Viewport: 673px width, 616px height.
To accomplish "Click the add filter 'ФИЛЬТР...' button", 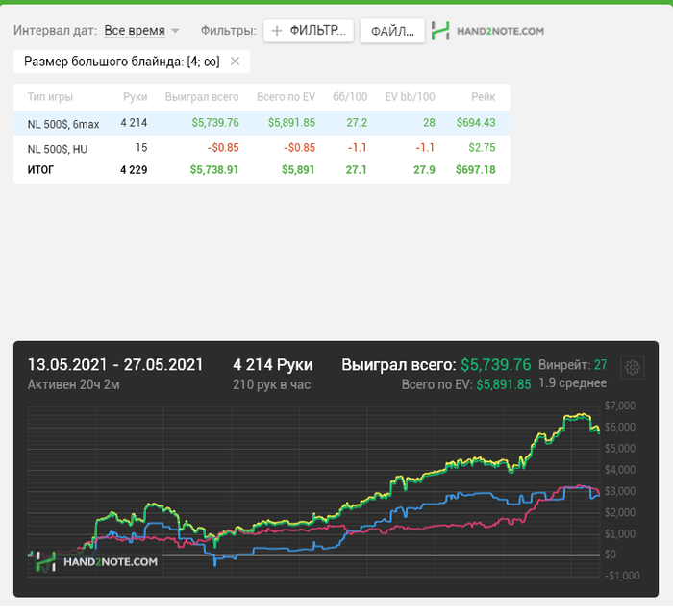I will [x=309, y=31].
